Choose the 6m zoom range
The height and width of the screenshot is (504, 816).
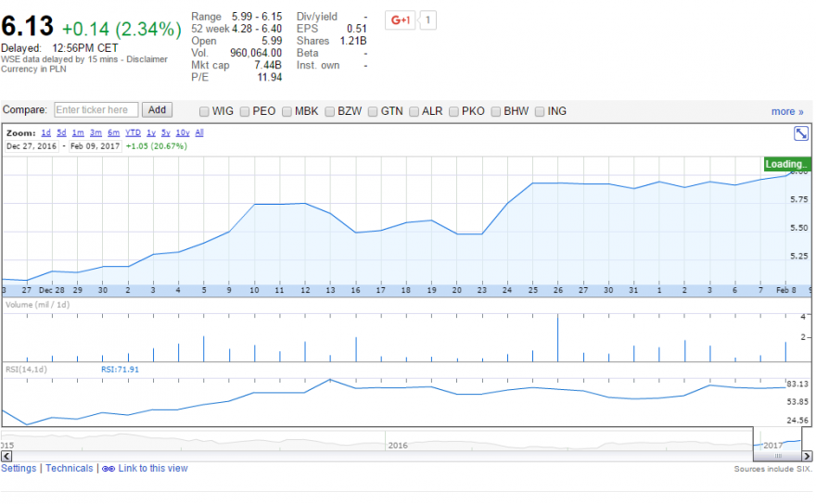pyautogui.click(x=113, y=133)
